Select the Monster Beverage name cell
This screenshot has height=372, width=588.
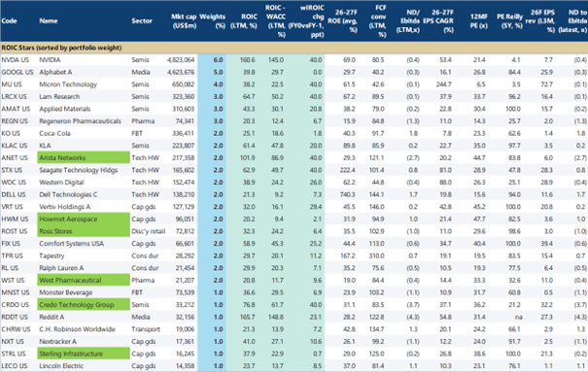(66, 292)
